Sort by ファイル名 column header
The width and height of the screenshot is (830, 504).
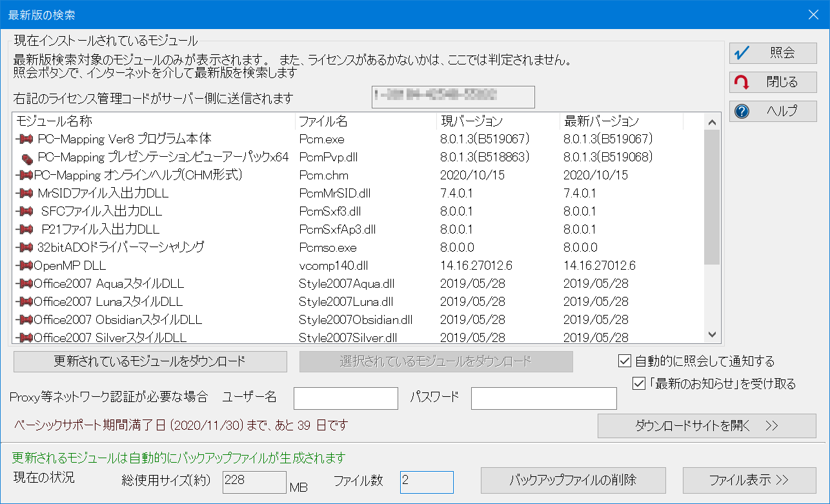(x=366, y=121)
